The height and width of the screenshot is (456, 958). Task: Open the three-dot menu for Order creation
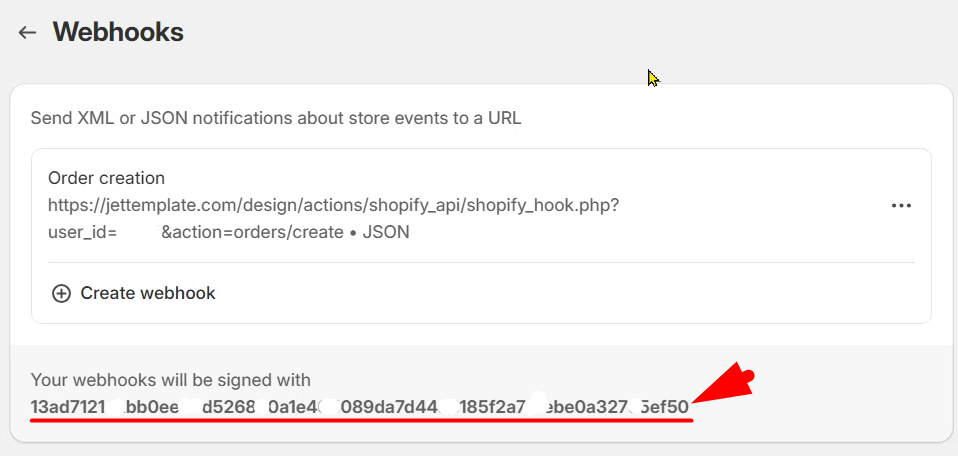point(901,205)
